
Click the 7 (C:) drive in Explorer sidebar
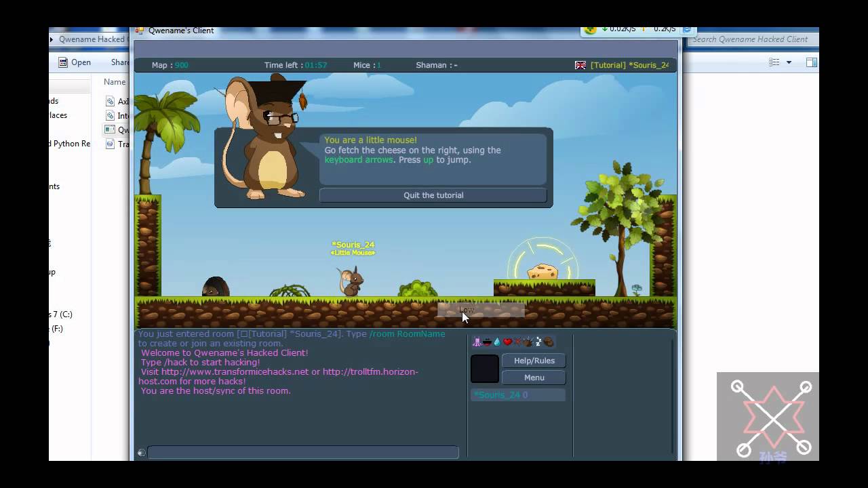[61, 314]
